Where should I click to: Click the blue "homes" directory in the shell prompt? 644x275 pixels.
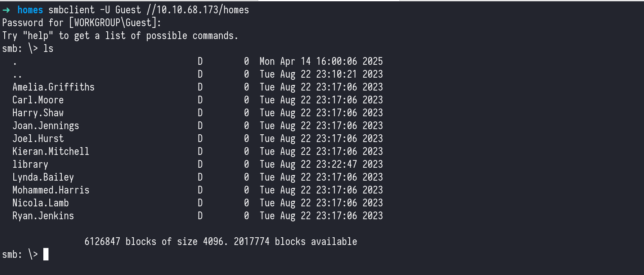pyautogui.click(x=30, y=10)
